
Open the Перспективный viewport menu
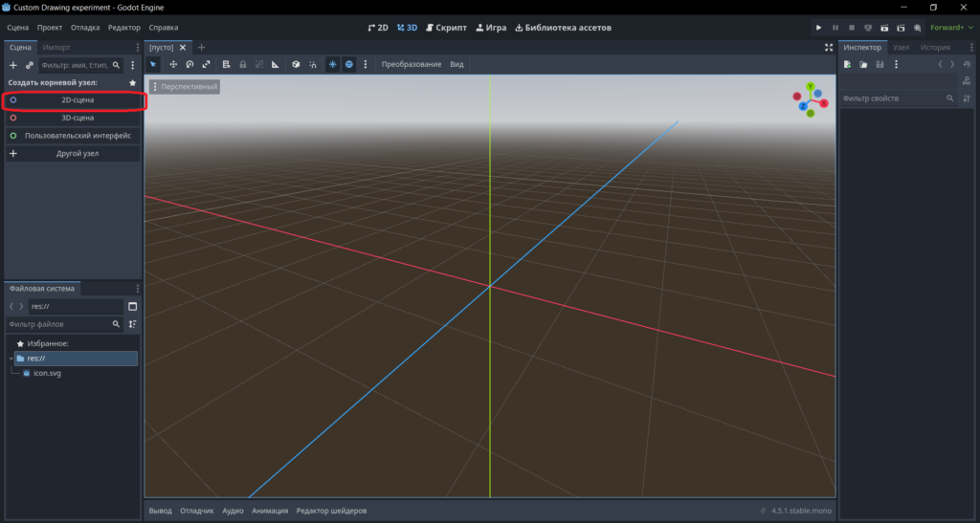(x=185, y=87)
